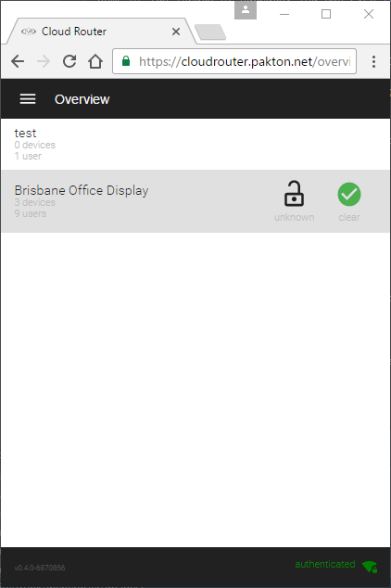Select the Brisbane Office Display entry
This screenshot has width=391, height=588.
click(195, 201)
